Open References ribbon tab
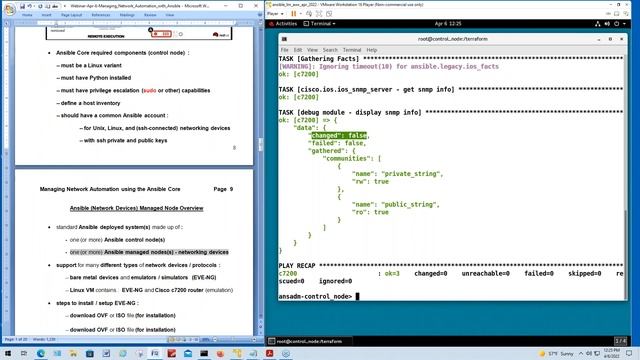 tap(101, 15)
